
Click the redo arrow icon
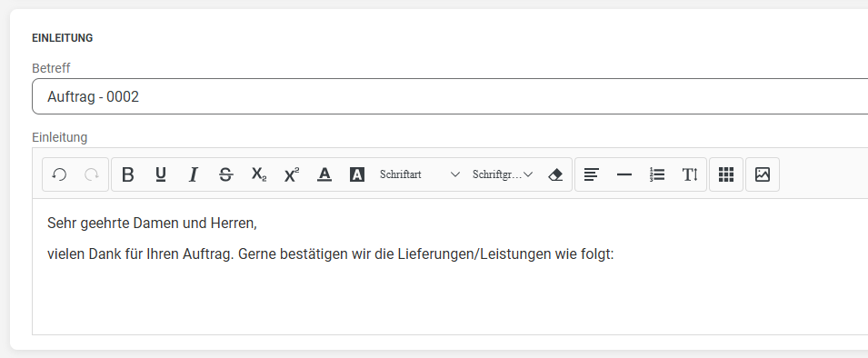coord(91,174)
